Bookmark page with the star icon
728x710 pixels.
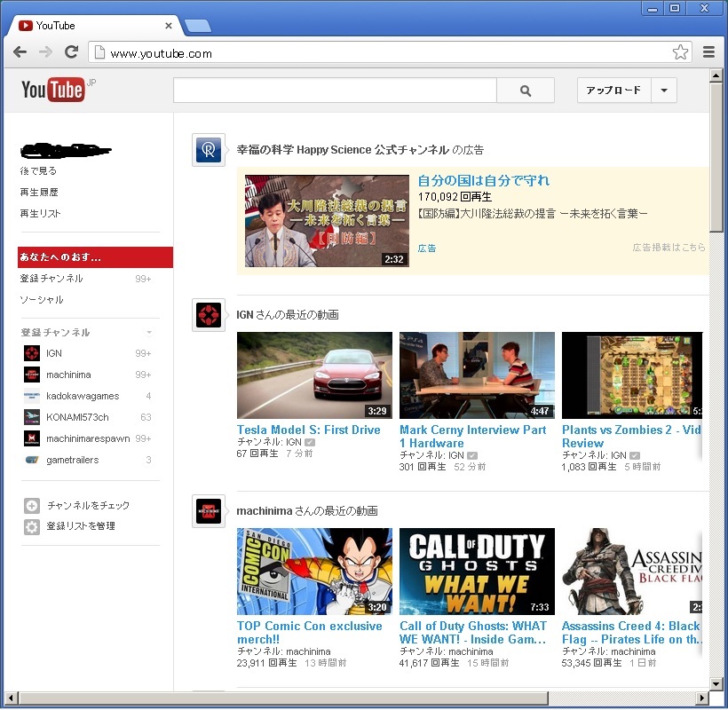pos(680,52)
